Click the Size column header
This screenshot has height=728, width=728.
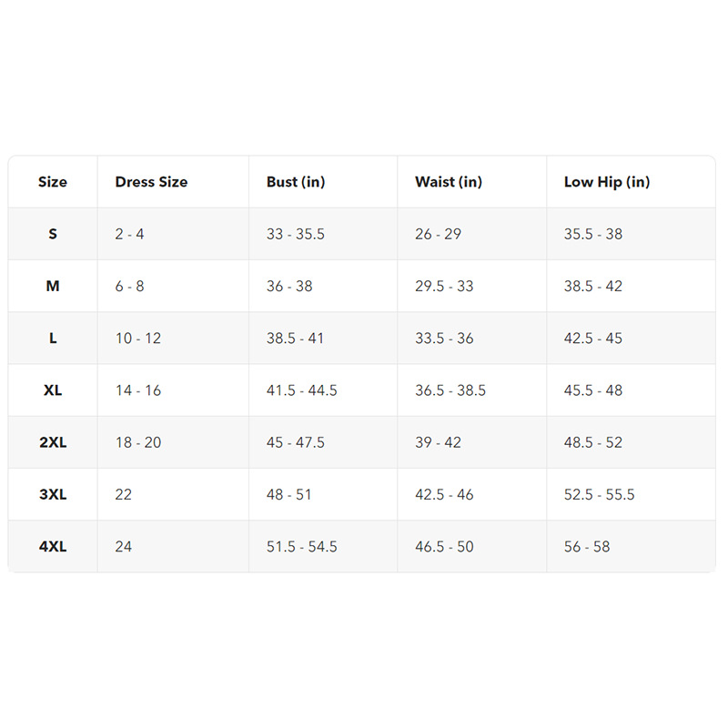coord(53,182)
